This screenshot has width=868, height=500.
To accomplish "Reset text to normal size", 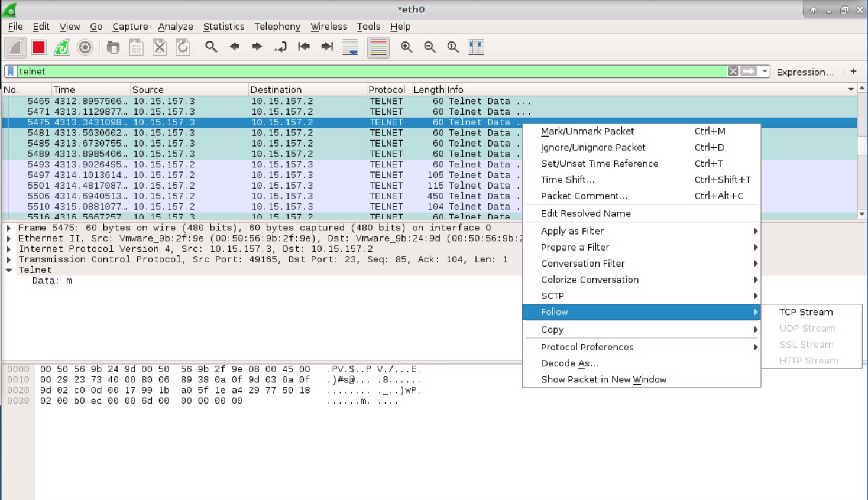I will click(453, 47).
